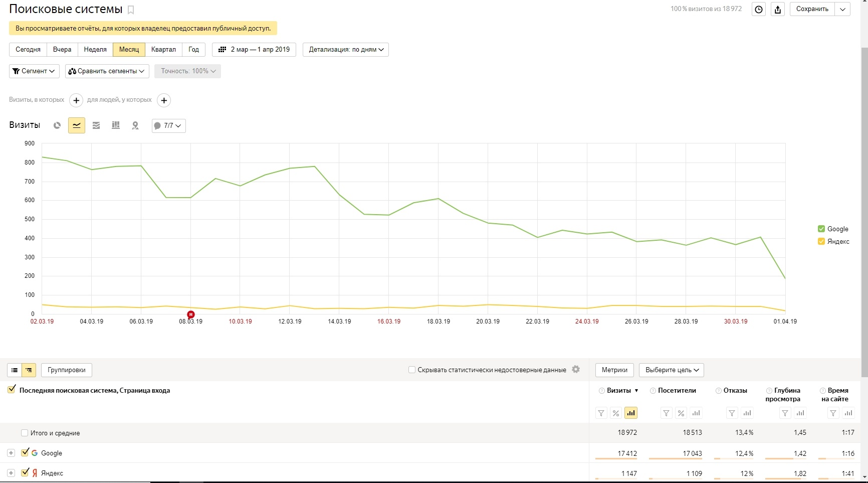Click the filter funnel under Визиты
Viewport: 868px width, 483px height.
[x=601, y=413]
